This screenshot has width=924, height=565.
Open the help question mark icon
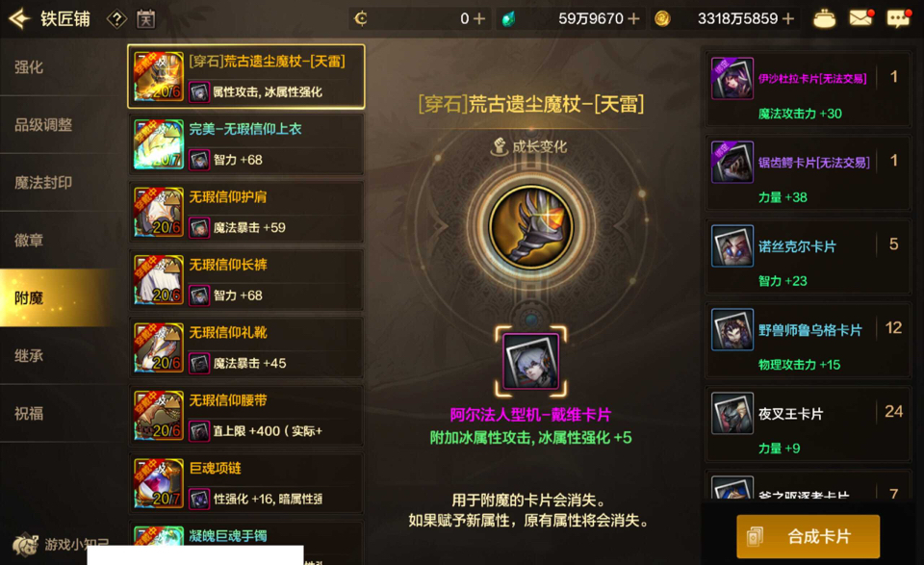click(116, 19)
